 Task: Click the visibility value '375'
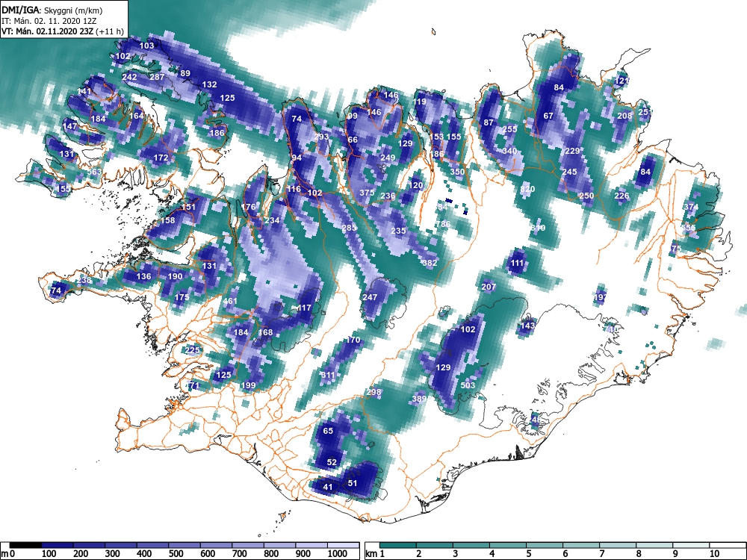coord(367,193)
